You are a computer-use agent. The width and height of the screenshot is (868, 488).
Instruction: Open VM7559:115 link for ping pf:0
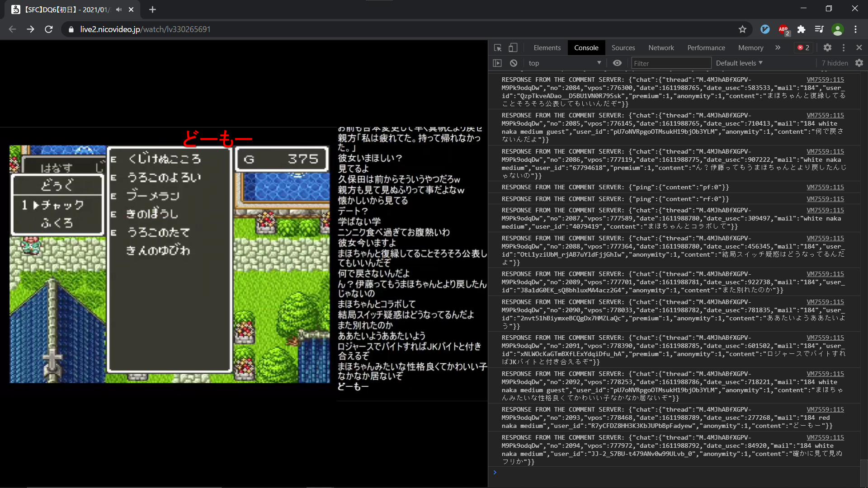coord(825,187)
